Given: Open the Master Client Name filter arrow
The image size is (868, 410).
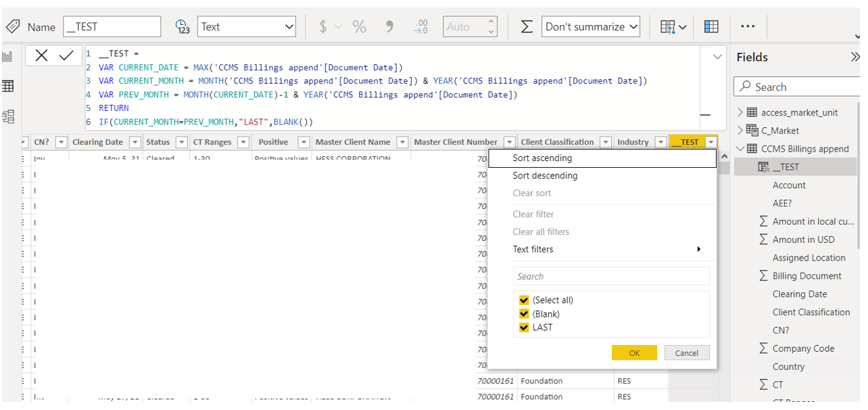Looking at the screenshot, I should [x=402, y=142].
